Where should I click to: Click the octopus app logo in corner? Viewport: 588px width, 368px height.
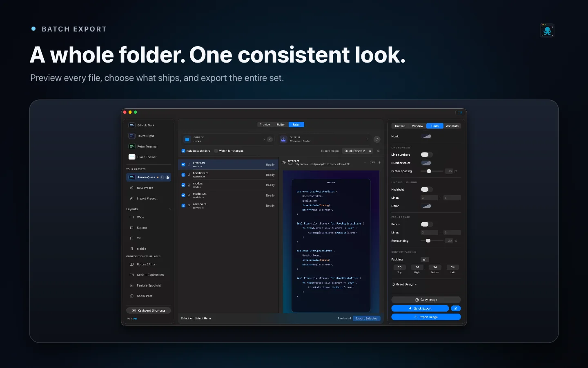pyautogui.click(x=548, y=30)
